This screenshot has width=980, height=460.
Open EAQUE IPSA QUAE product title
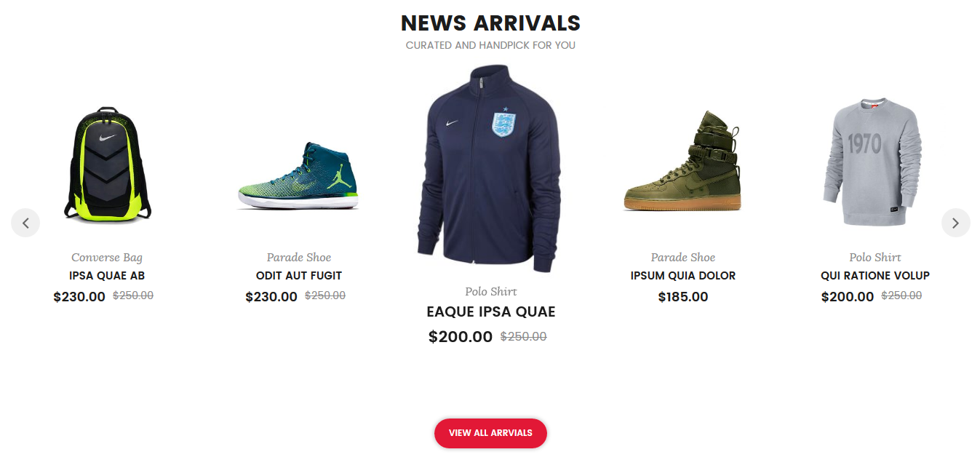coord(491,312)
